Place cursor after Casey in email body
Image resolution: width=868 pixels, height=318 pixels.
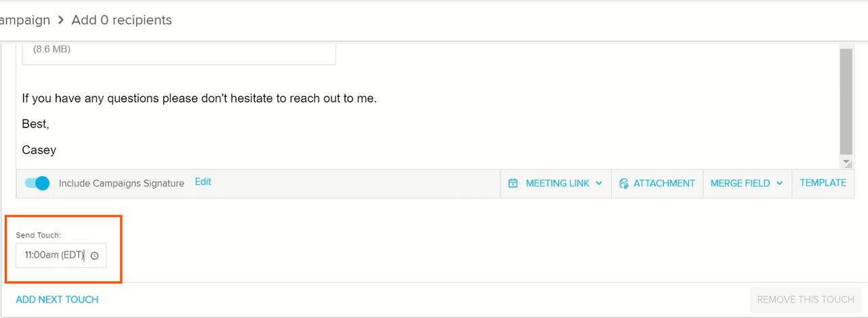click(57, 150)
